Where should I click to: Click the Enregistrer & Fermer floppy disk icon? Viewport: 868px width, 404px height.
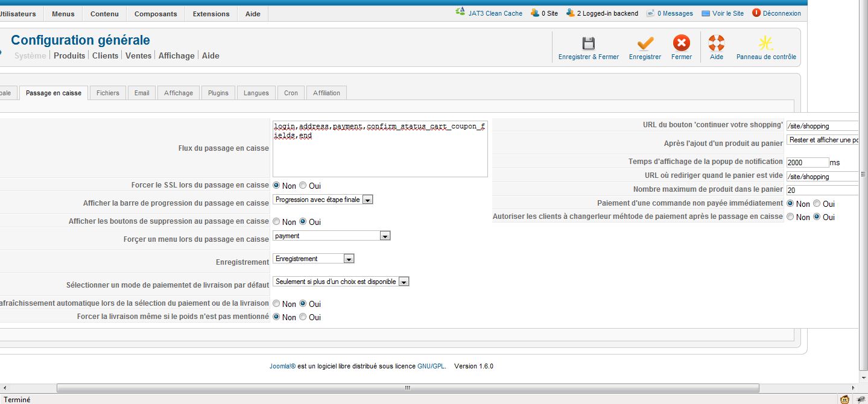point(588,43)
